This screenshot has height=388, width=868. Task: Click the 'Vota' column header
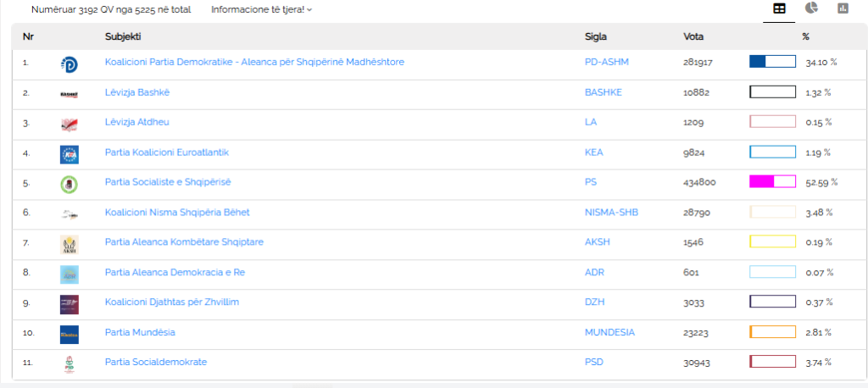coord(693,36)
